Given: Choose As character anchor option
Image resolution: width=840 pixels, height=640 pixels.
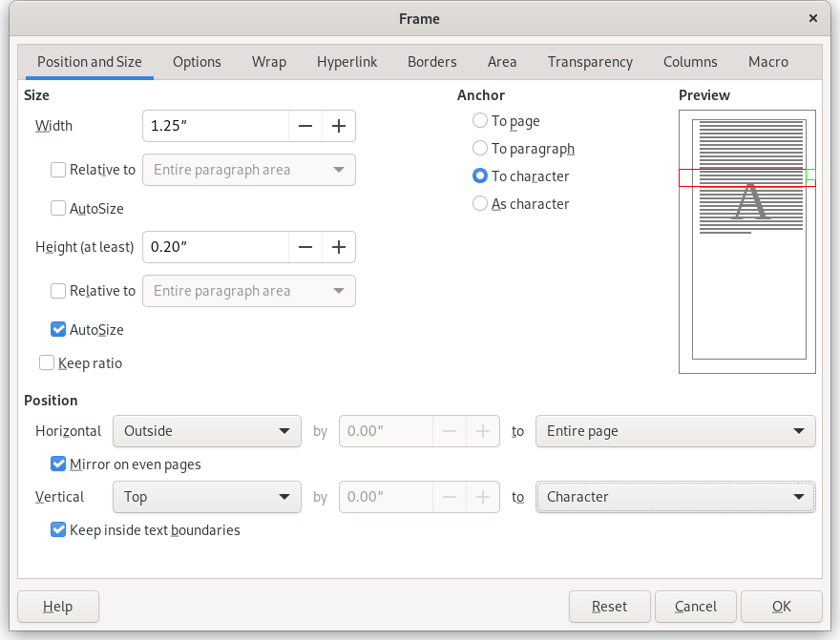Looking at the screenshot, I should point(480,204).
